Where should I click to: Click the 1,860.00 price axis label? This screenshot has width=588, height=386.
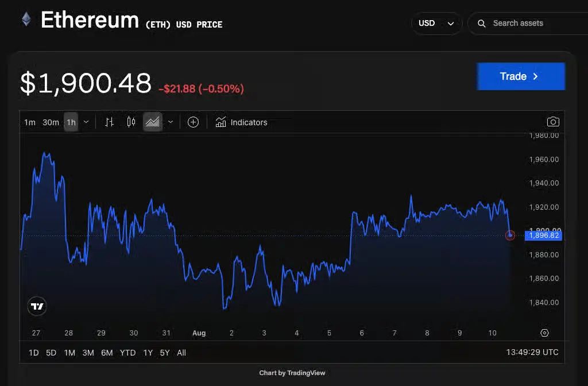coord(544,279)
